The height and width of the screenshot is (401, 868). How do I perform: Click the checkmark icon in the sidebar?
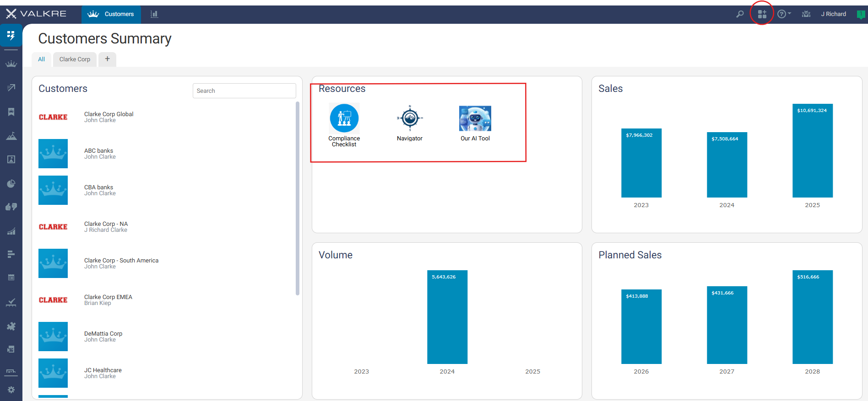[x=11, y=302]
